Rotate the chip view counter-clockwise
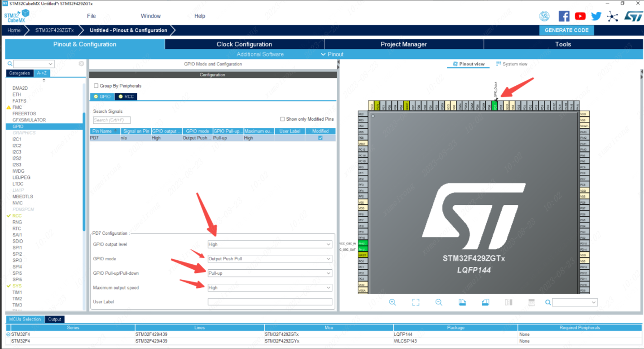The image size is (644, 349). [485, 302]
